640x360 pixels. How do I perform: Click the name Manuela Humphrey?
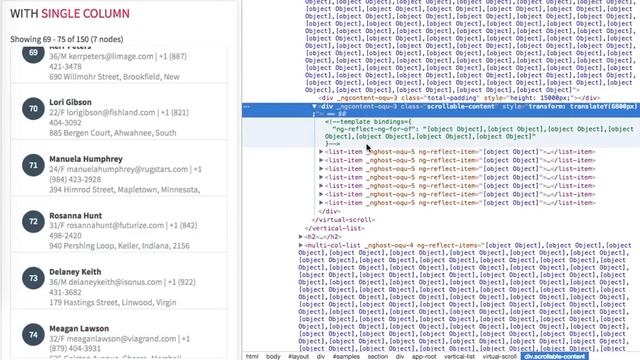86,159
